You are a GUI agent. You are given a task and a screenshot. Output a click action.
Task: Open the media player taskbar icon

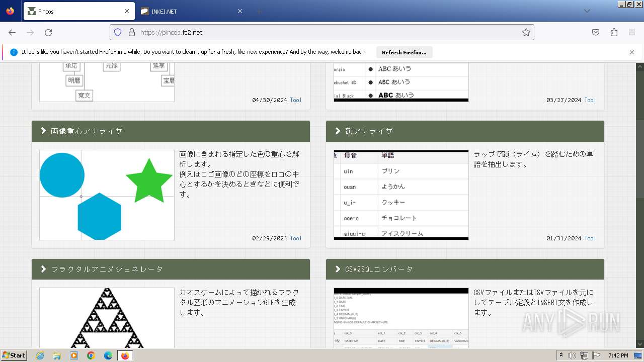click(x=74, y=355)
